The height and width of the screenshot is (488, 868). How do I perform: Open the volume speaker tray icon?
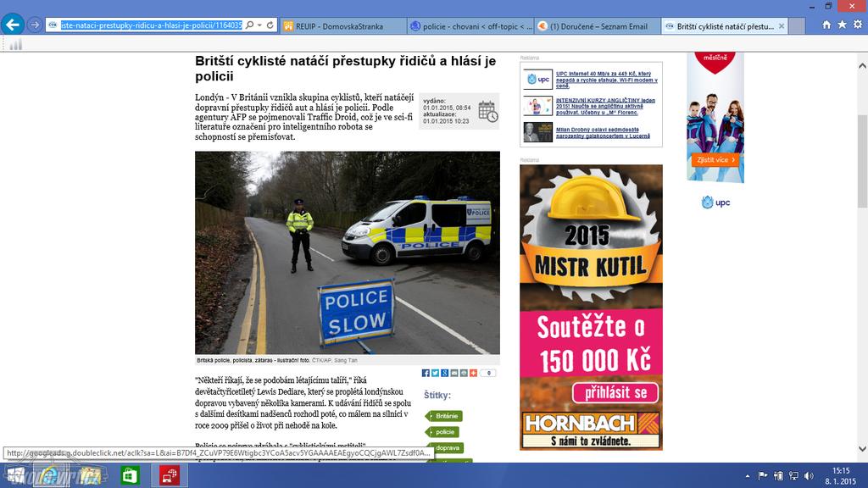pos(809,476)
